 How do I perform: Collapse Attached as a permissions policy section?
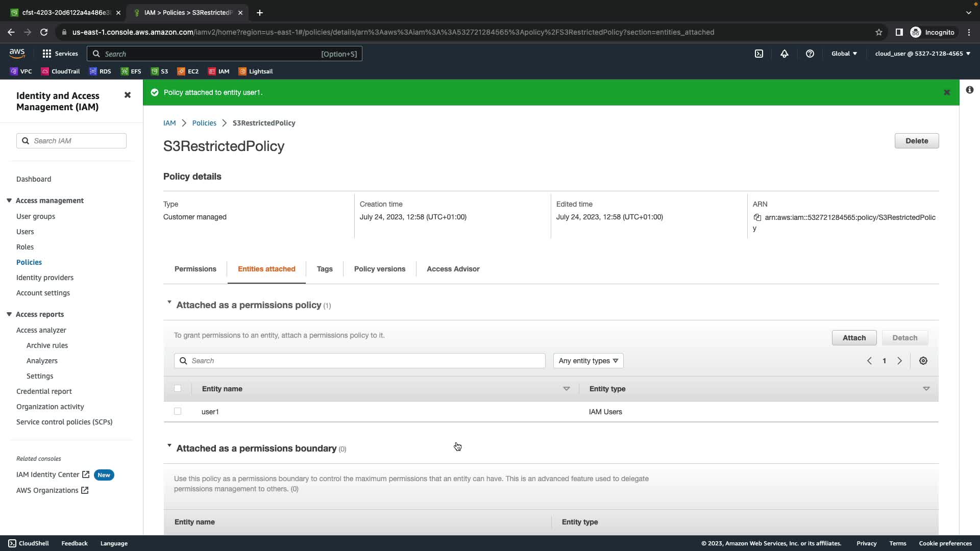pos(169,303)
